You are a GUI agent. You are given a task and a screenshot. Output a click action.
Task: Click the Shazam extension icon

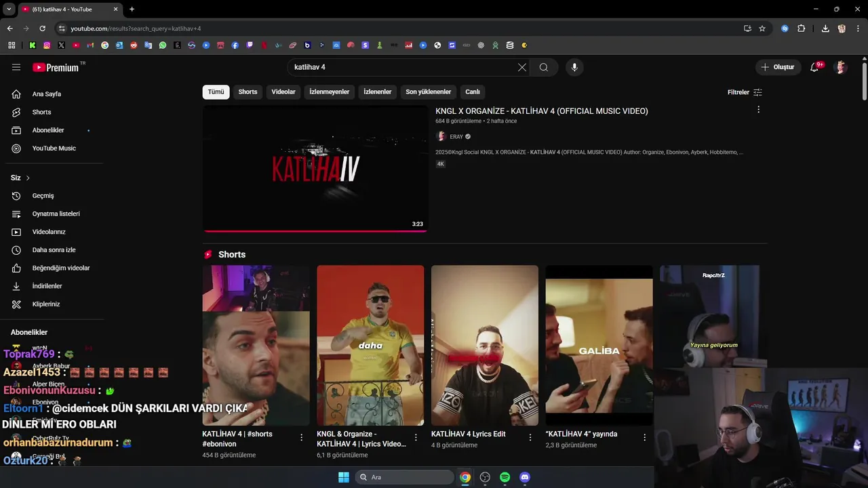tap(785, 28)
